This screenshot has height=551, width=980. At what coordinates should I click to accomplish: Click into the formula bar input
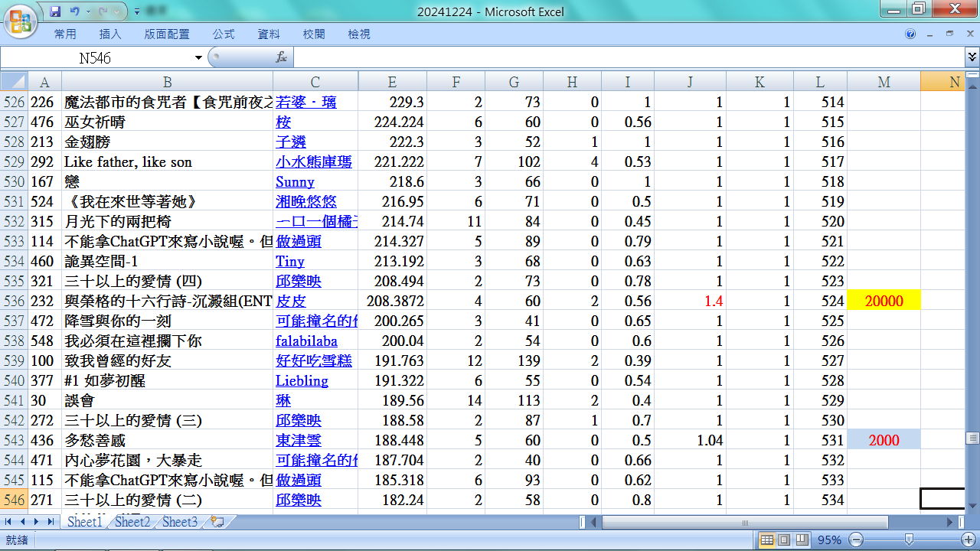click(x=628, y=58)
